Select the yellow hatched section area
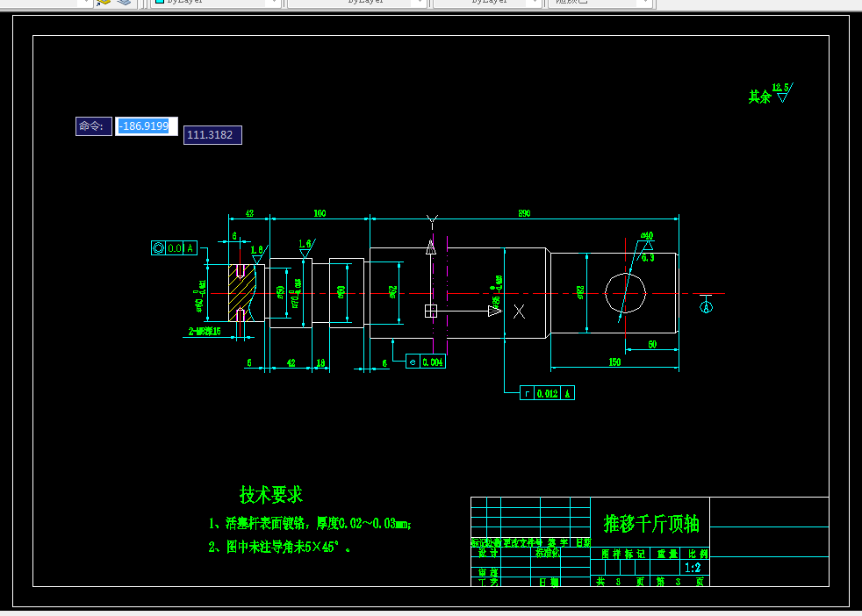The image size is (862, 616). 242,293
